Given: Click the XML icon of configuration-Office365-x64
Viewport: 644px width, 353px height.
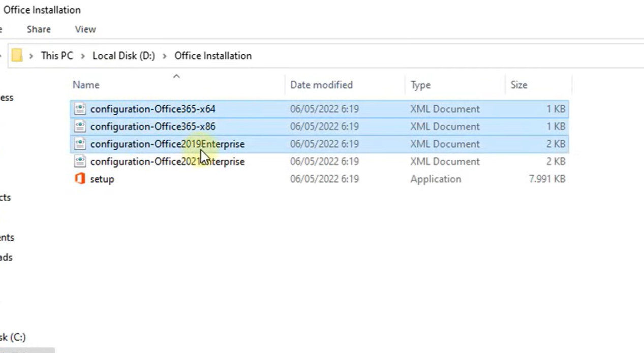Looking at the screenshot, I should click(x=80, y=109).
